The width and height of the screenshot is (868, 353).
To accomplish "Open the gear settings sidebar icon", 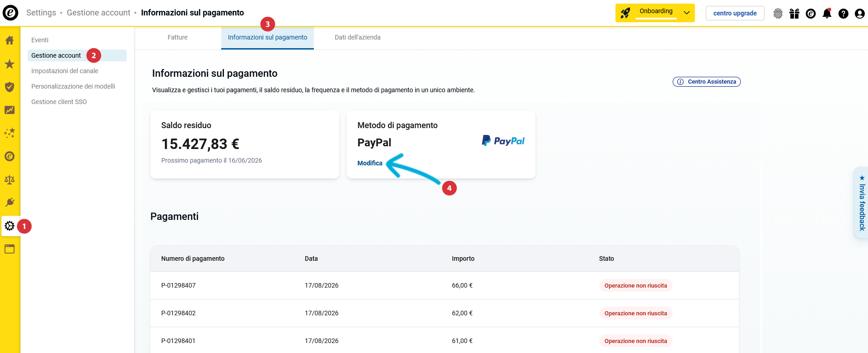I will pyautogui.click(x=10, y=226).
